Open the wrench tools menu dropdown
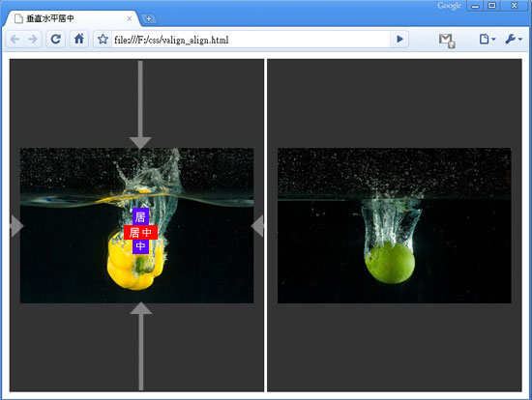Viewport: 532px width, 400px height. (514, 40)
